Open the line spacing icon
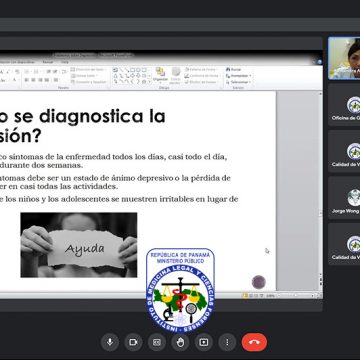360x360 pixels. click(64, 72)
